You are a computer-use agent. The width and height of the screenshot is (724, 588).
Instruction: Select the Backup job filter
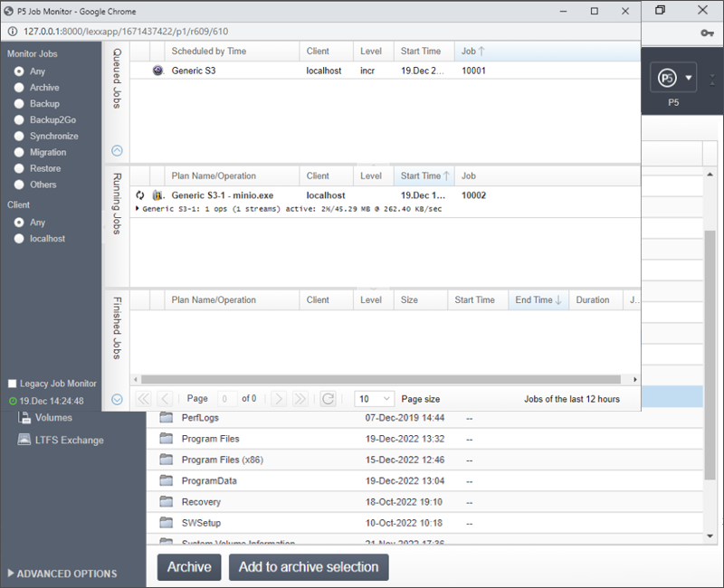tap(19, 103)
